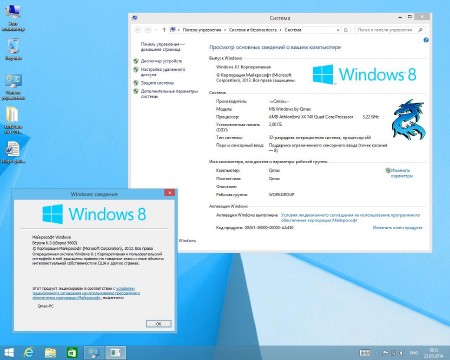This screenshot has width=450, height=360.
Task: Open the Microsoft license terms link in the System window
Action: (x=350, y=218)
